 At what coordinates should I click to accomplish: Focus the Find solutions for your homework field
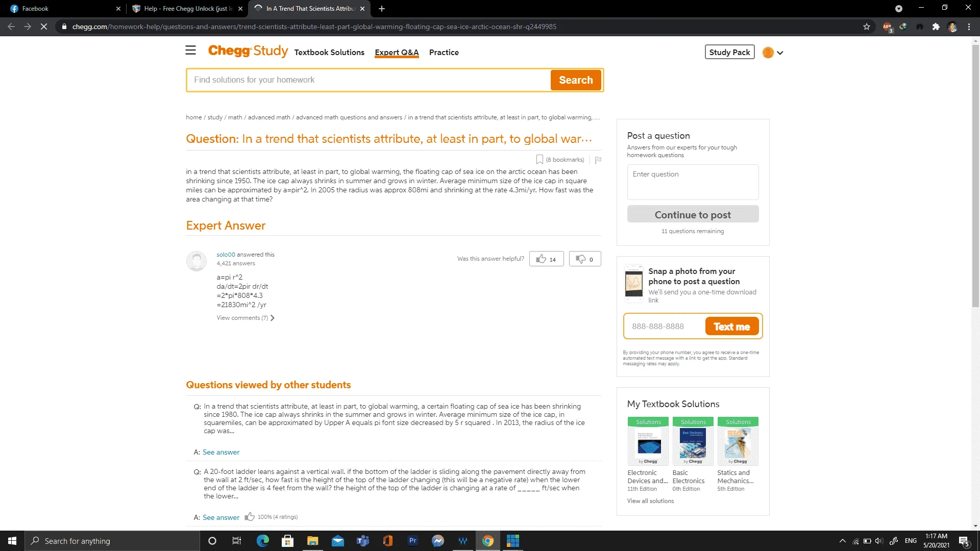369,80
